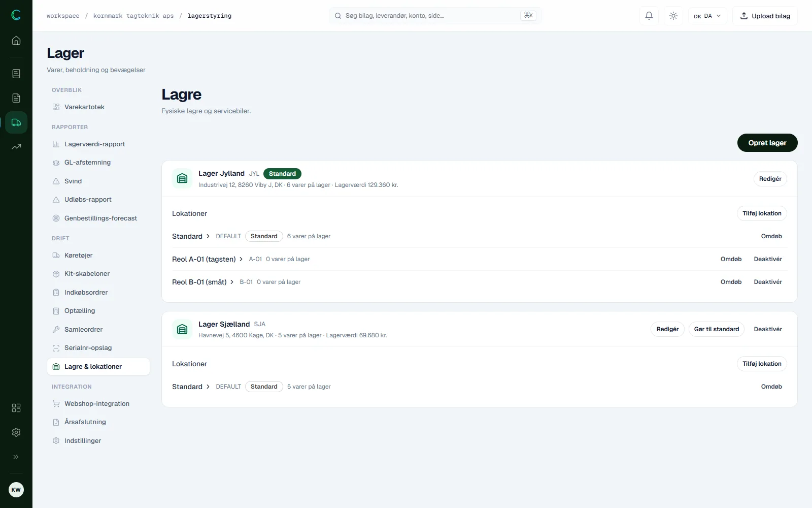Click the workspace breadcrumb link
Screen dimensions: 812x508
click(63, 16)
